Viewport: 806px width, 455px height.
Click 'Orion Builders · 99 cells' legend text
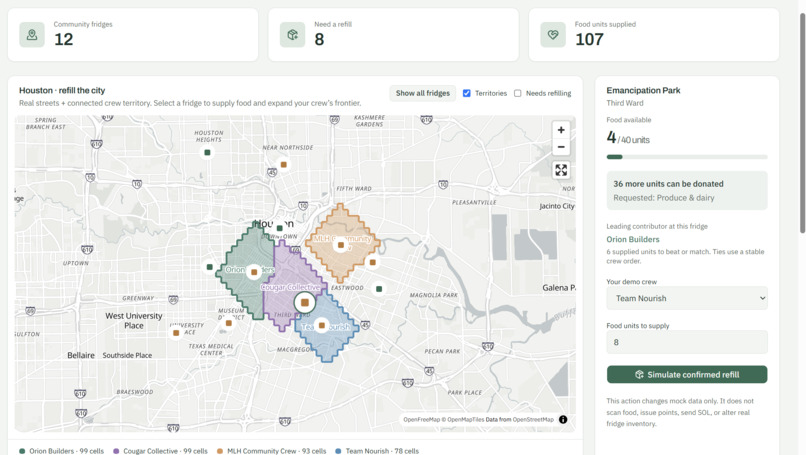pyautogui.click(x=66, y=451)
